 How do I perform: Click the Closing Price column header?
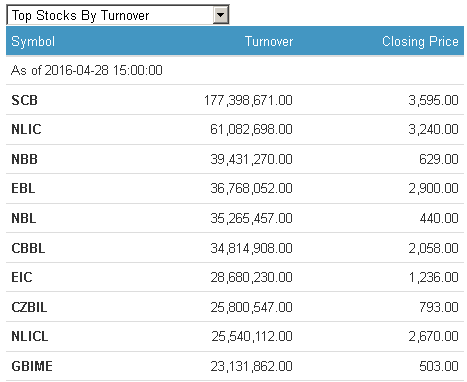click(420, 42)
